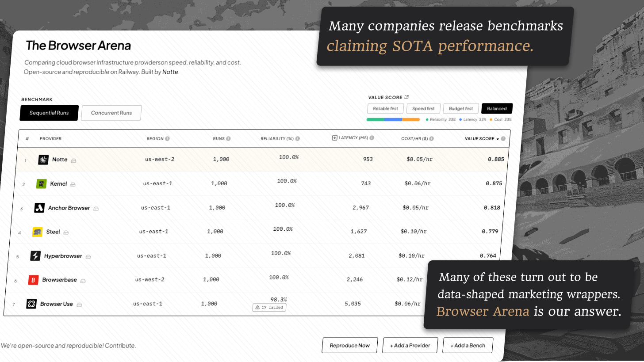
Task: Click the Kernel provider logo icon
Action: pyautogui.click(x=41, y=183)
